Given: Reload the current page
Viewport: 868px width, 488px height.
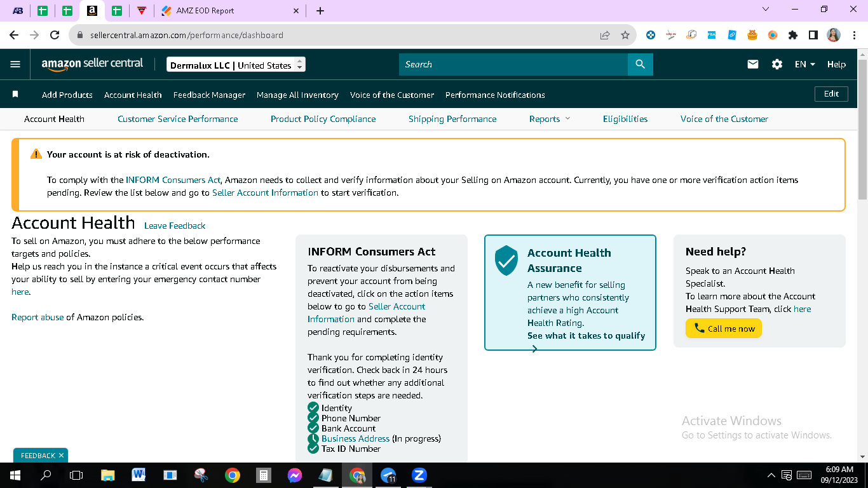Looking at the screenshot, I should tap(55, 35).
